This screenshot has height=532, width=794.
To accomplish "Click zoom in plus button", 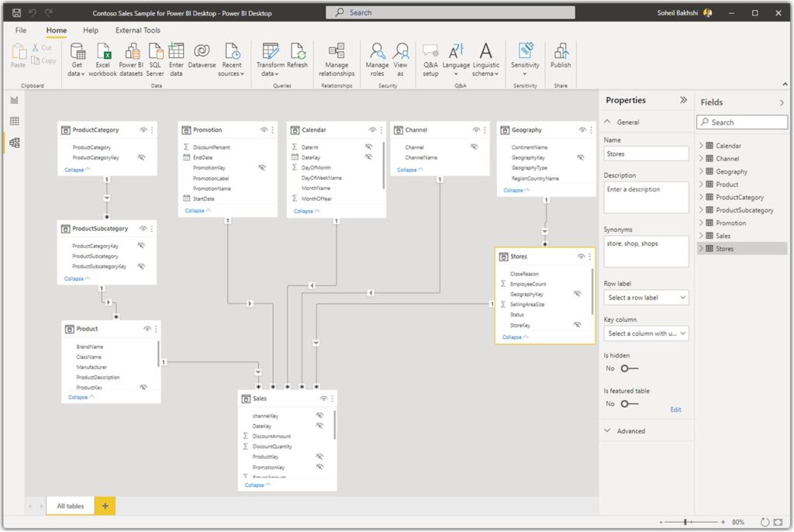I will [x=723, y=522].
